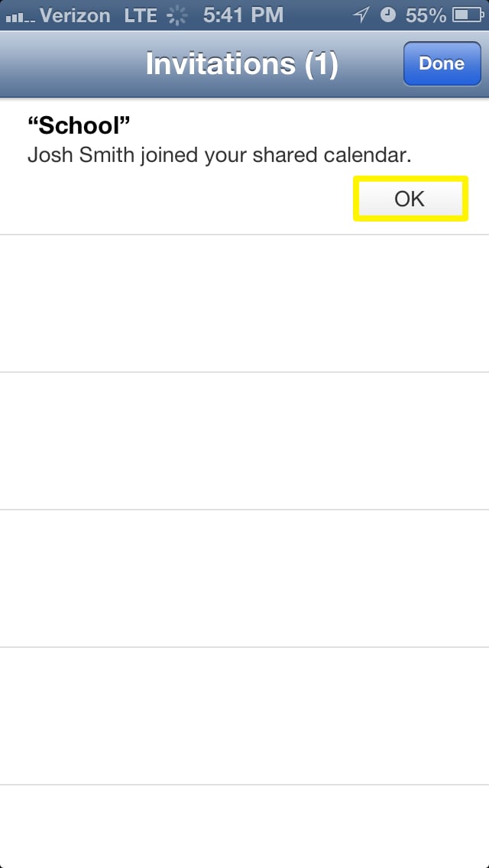Select third empty row beneath School invitation
Screen dimensions: 489x868
244,578
